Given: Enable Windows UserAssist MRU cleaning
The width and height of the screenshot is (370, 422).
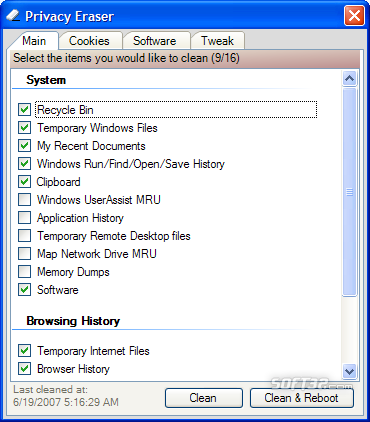Looking at the screenshot, I should click(24, 200).
